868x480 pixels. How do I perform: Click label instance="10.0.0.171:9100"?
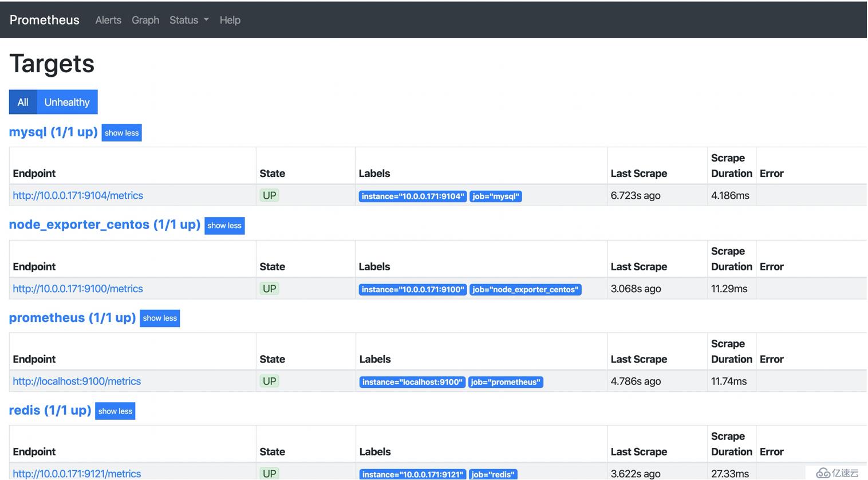413,290
